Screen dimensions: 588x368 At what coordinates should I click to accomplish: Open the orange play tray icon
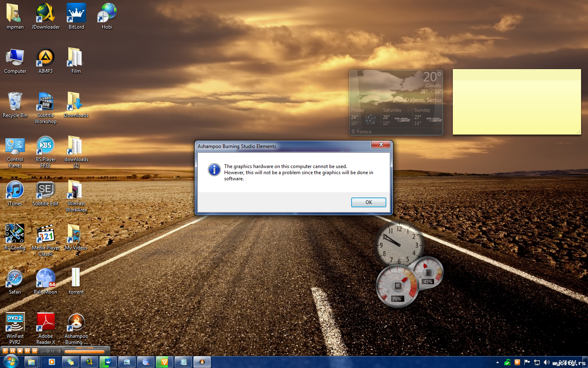517,362
